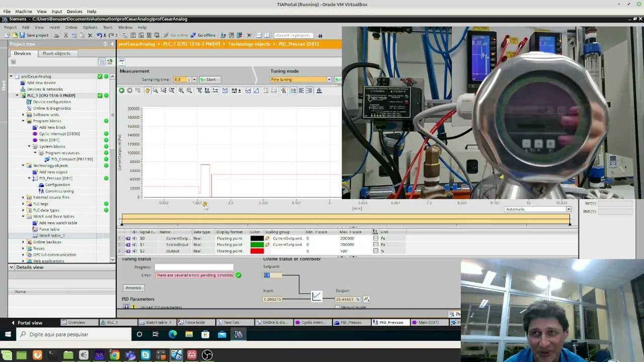Open the Automatic dropdown below the chart
This screenshot has width=644, height=362.
coord(569,209)
